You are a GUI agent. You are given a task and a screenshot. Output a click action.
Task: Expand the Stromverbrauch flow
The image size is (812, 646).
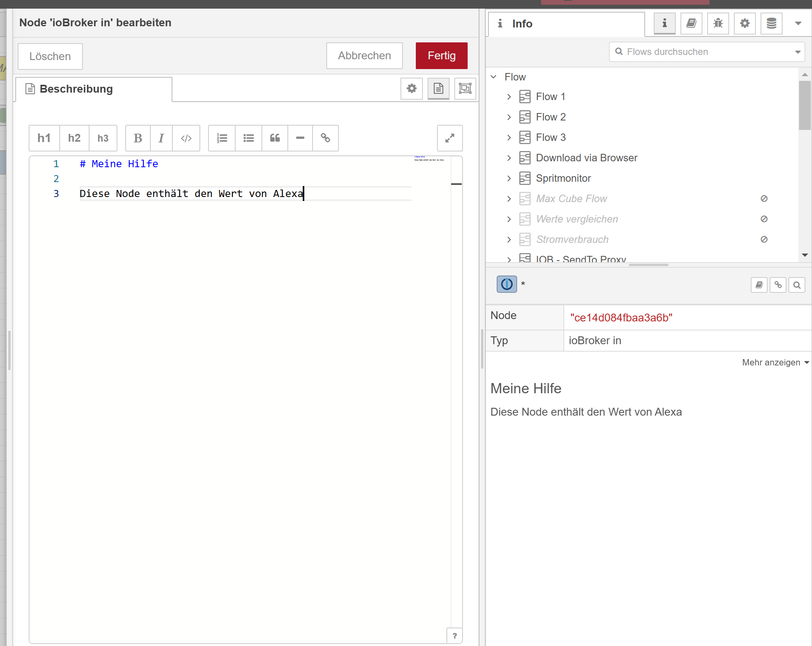pyautogui.click(x=509, y=239)
